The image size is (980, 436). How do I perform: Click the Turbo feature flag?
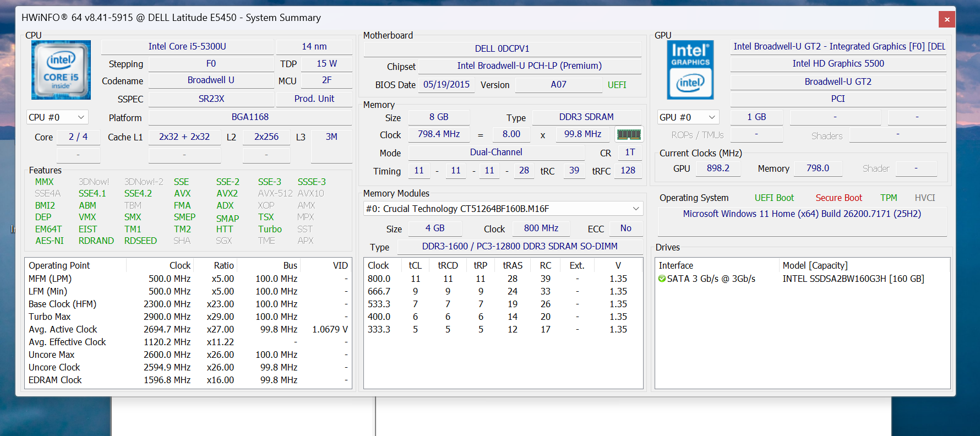[x=270, y=230]
